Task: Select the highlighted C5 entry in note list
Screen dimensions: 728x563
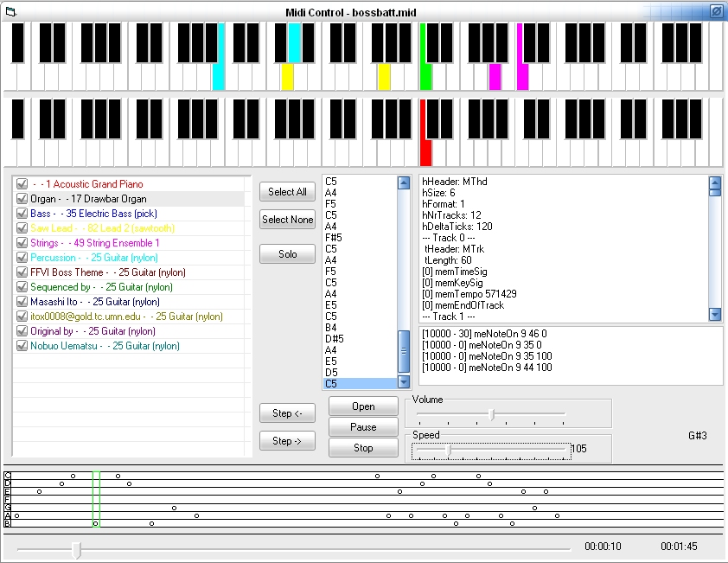Action: coord(361,384)
